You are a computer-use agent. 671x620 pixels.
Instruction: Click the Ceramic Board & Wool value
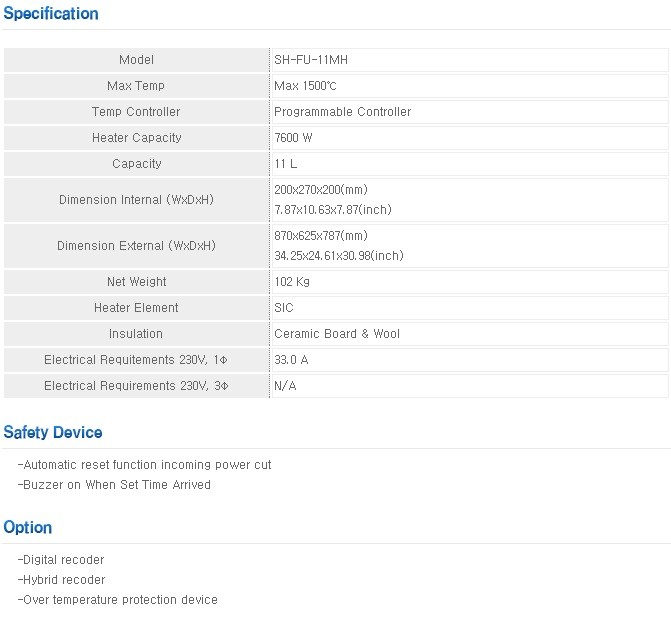pyautogui.click(x=336, y=334)
